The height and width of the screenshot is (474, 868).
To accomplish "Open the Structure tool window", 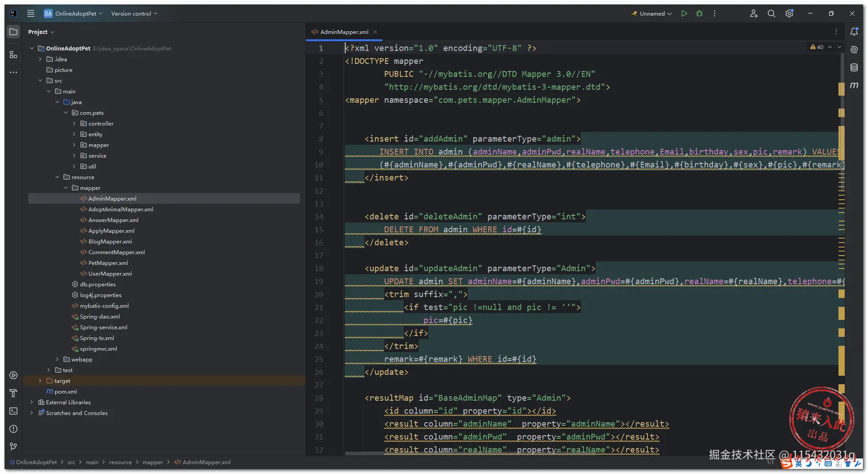I will 13,55.
